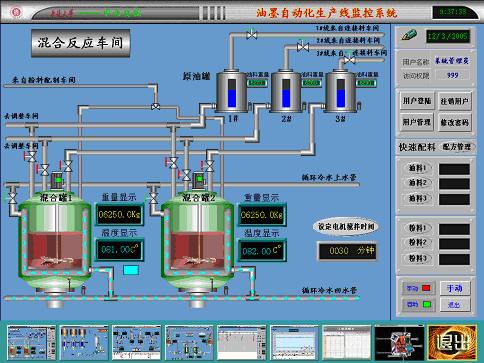Click the pencil edit icon beside the date
The height and width of the screenshot is (363, 484).
[409, 35]
